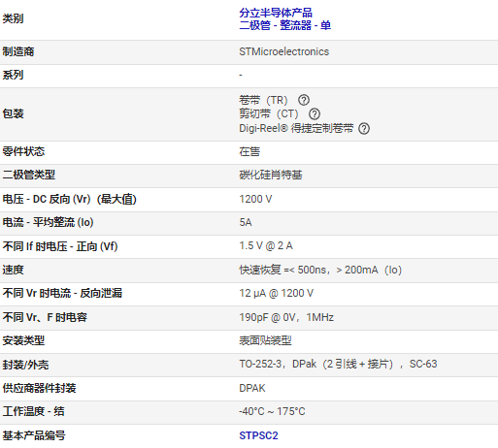Click the 碳化硅肖特基 diode type value
The height and width of the screenshot is (448, 498).
(271, 175)
